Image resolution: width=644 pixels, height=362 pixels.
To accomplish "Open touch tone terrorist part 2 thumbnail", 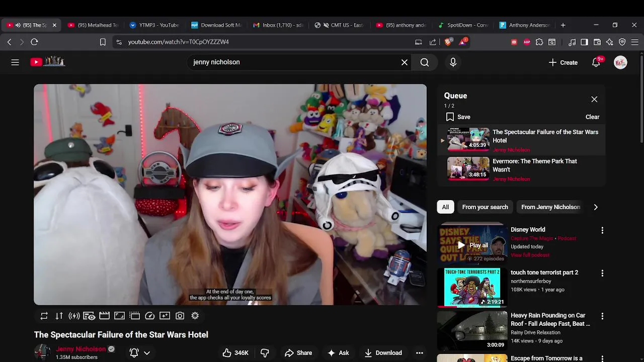I will point(472,287).
